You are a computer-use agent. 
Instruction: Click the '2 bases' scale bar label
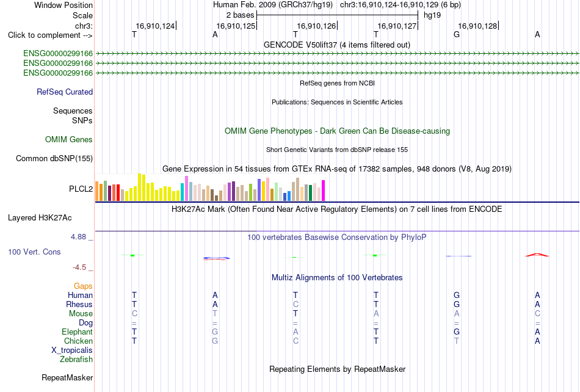pos(240,15)
